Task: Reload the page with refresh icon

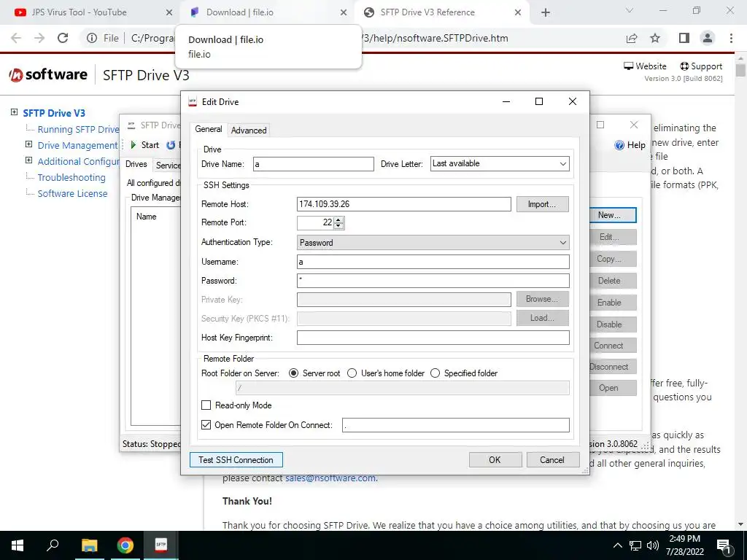Action: click(63, 38)
